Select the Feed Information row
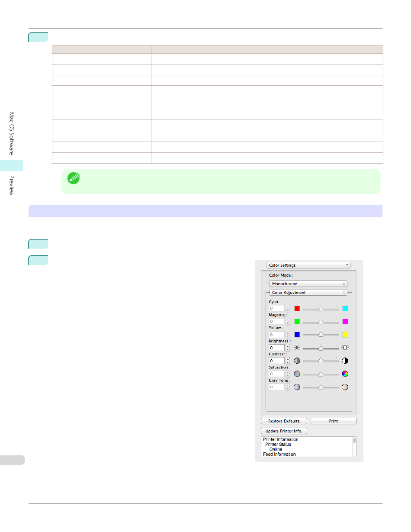 point(279,455)
